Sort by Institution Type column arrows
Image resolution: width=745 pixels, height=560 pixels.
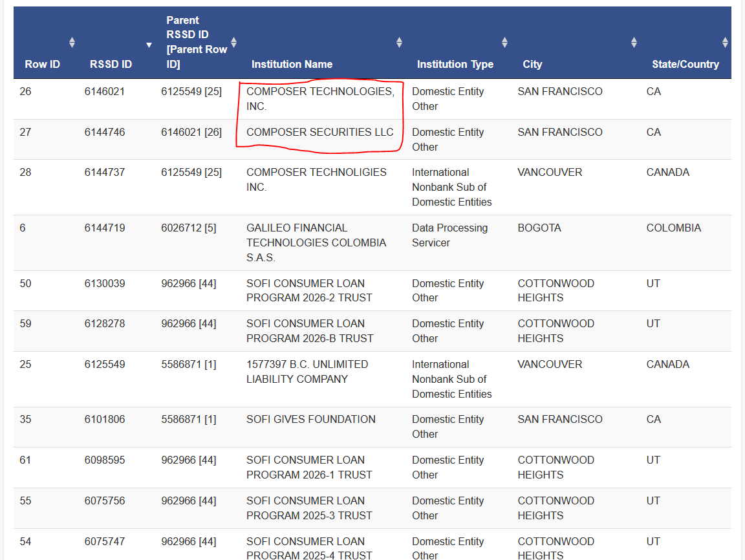(504, 42)
